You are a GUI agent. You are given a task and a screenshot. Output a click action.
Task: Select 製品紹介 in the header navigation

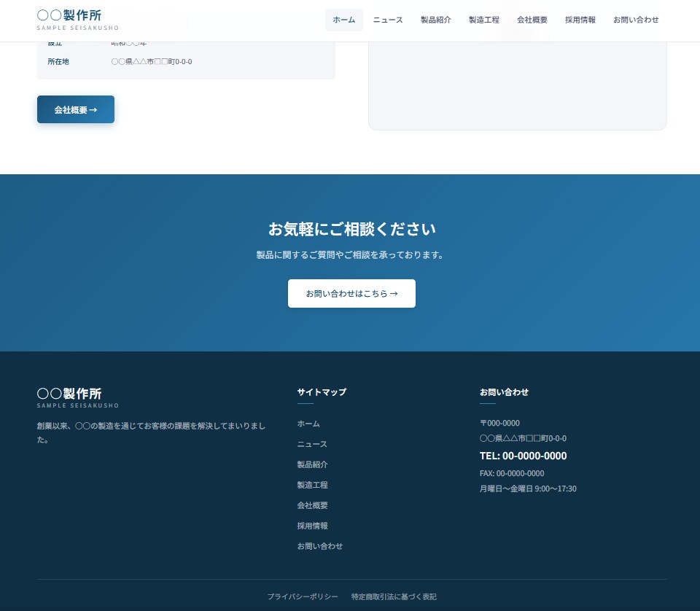(436, 20)
